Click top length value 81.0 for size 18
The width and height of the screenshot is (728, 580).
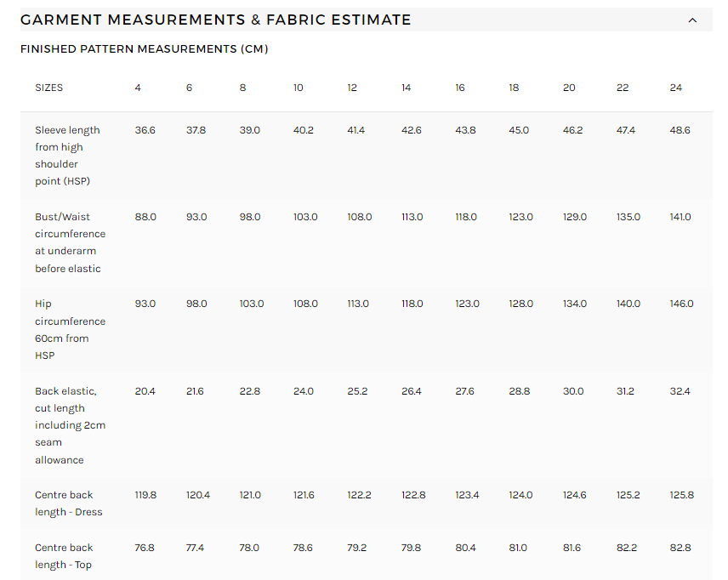coord(518,548)
